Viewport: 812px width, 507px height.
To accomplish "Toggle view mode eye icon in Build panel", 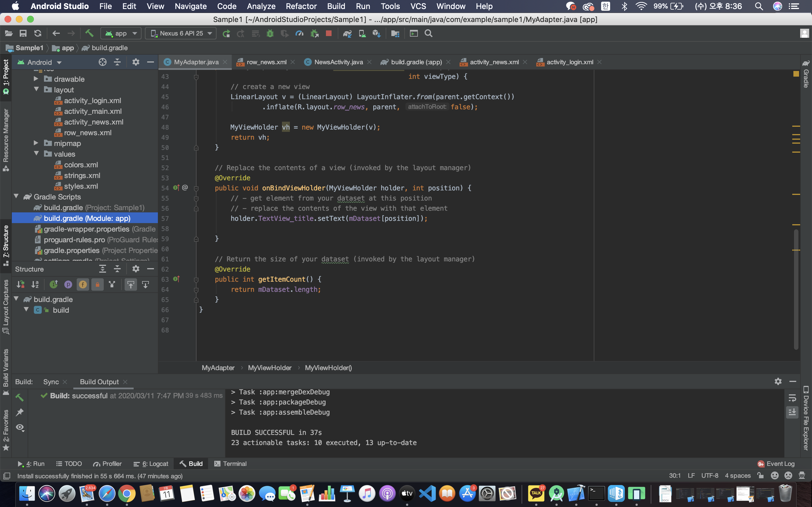I will pyautogui.click(x=20, y=428).
